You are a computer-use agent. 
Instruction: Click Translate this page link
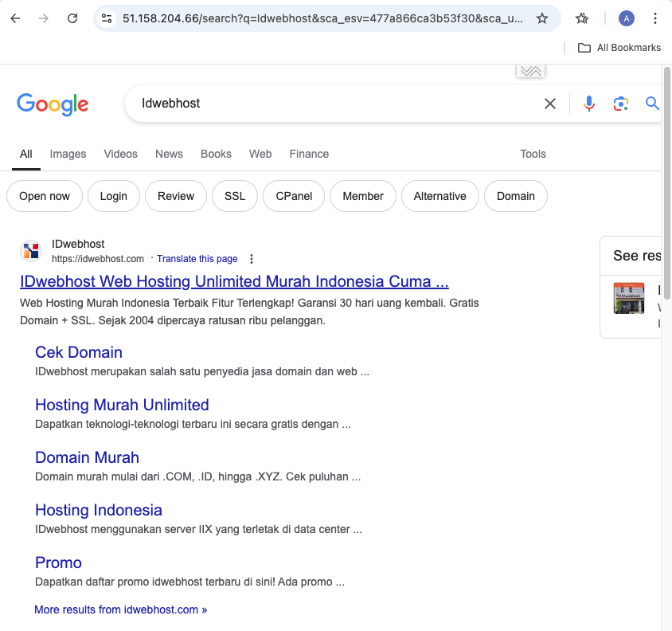197,259
